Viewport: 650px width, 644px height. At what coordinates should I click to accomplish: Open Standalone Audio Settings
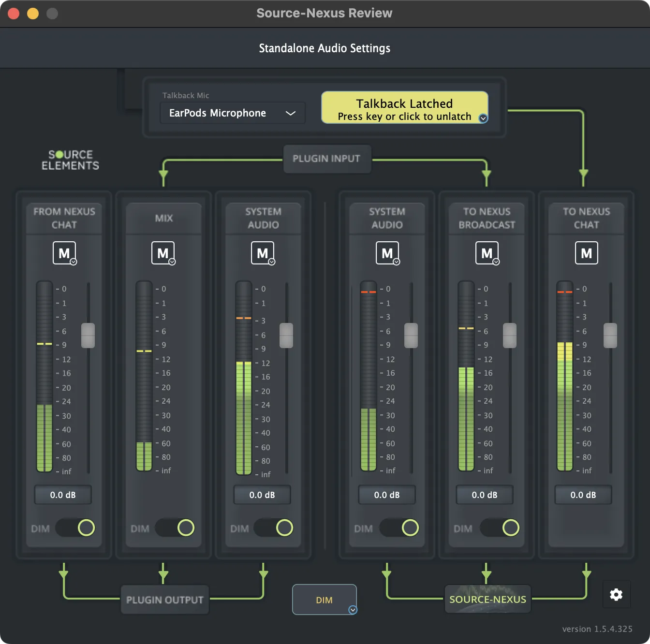click(x=325, y=48)
